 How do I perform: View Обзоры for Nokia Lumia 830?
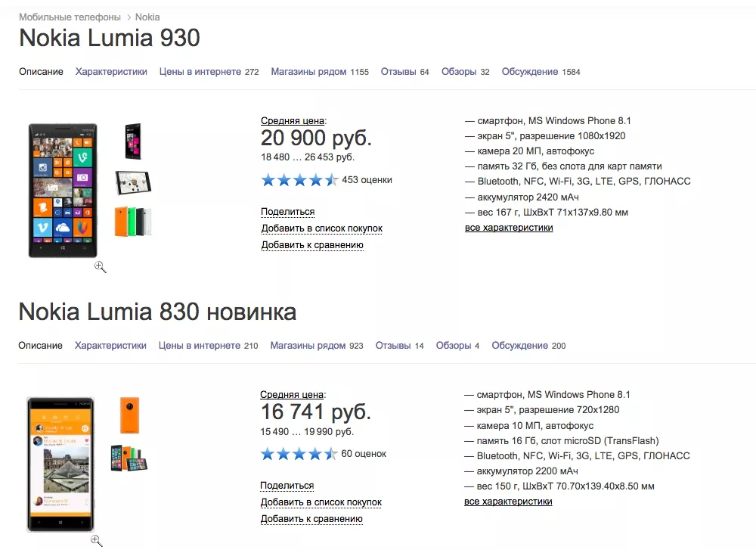pyautogui.click(x=454, y=345)
